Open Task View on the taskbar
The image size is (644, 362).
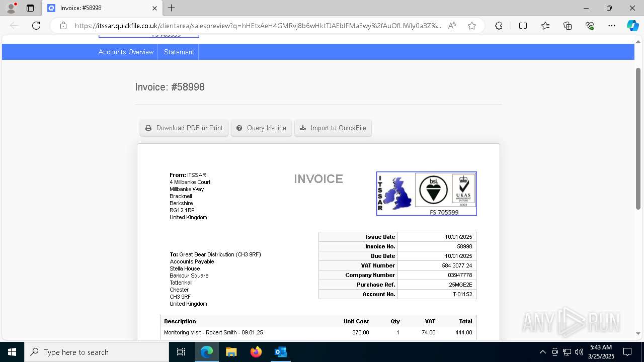(x=181, y=352)
